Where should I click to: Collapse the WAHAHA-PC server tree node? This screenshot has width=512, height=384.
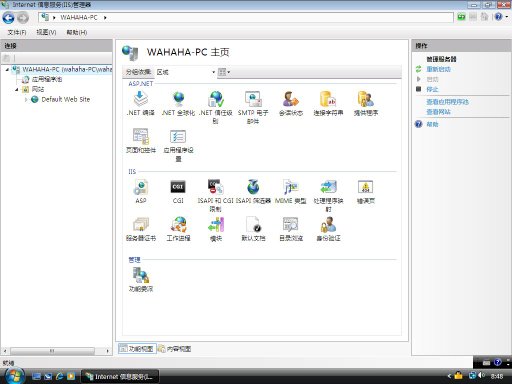point(7,69)
